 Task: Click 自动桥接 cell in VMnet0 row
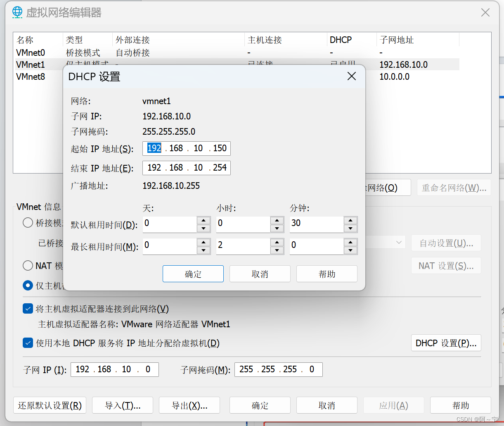point(133,53)
